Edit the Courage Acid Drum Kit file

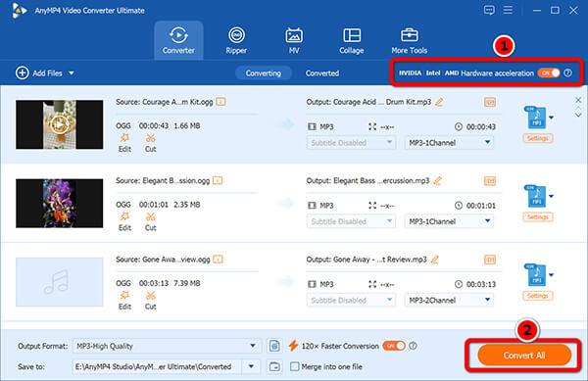point(124,143)
